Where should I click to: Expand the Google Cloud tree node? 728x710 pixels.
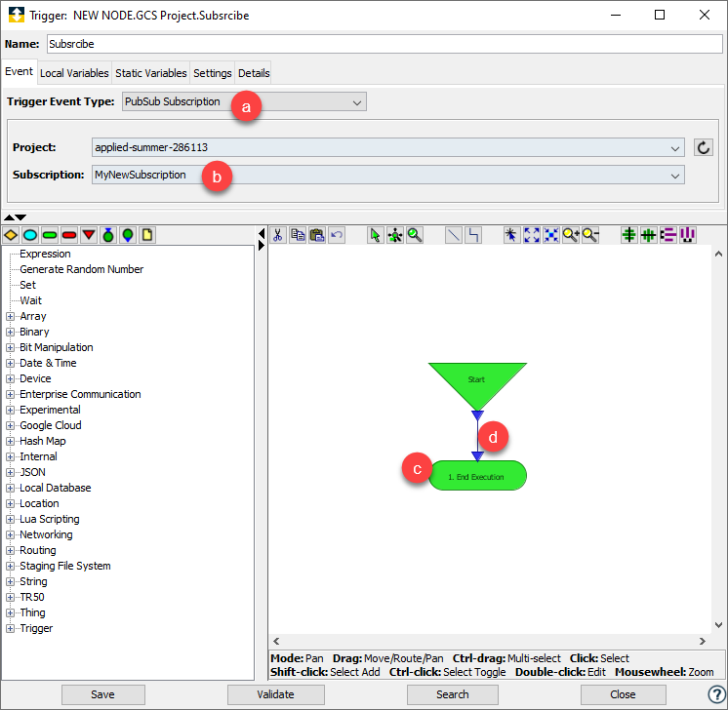tap(10, 425)
